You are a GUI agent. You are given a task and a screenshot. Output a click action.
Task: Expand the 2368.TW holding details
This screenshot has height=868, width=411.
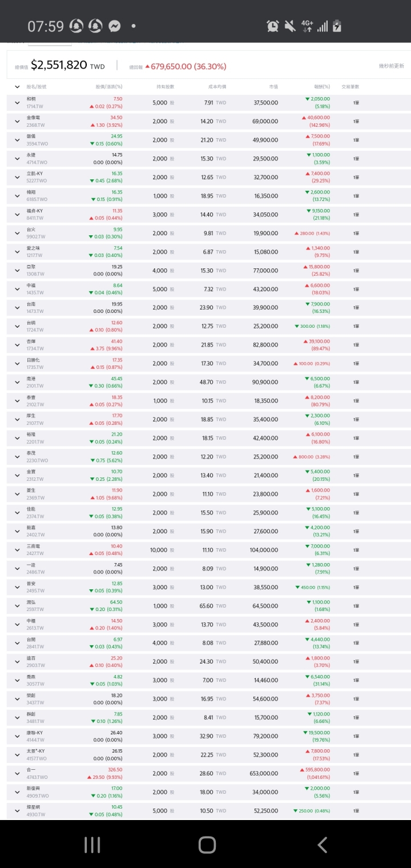click(x=17, y=122)
